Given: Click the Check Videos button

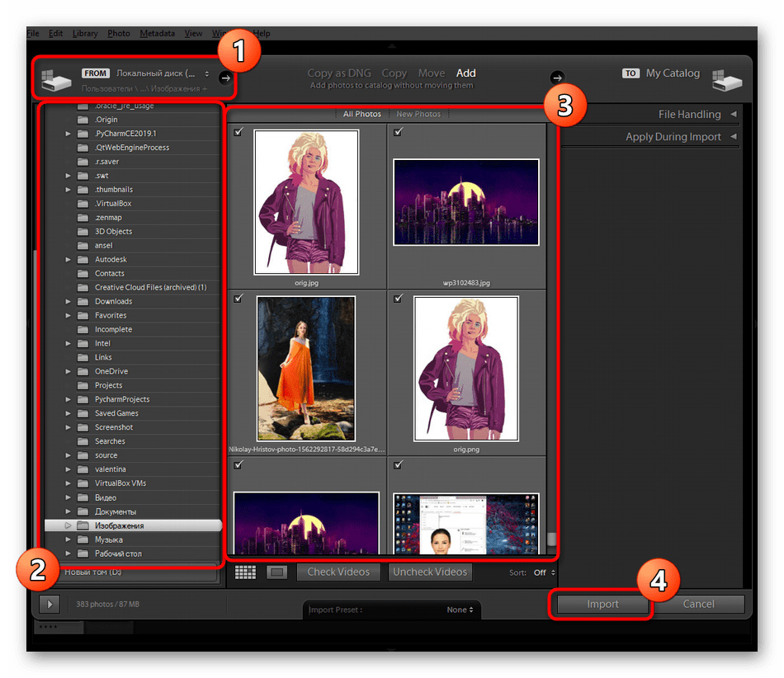Looking at the screenshot, I should coord(338,572).
